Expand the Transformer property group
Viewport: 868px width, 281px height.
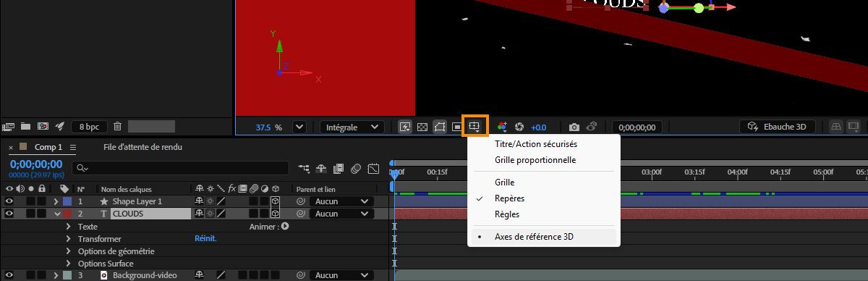point(69,238)
